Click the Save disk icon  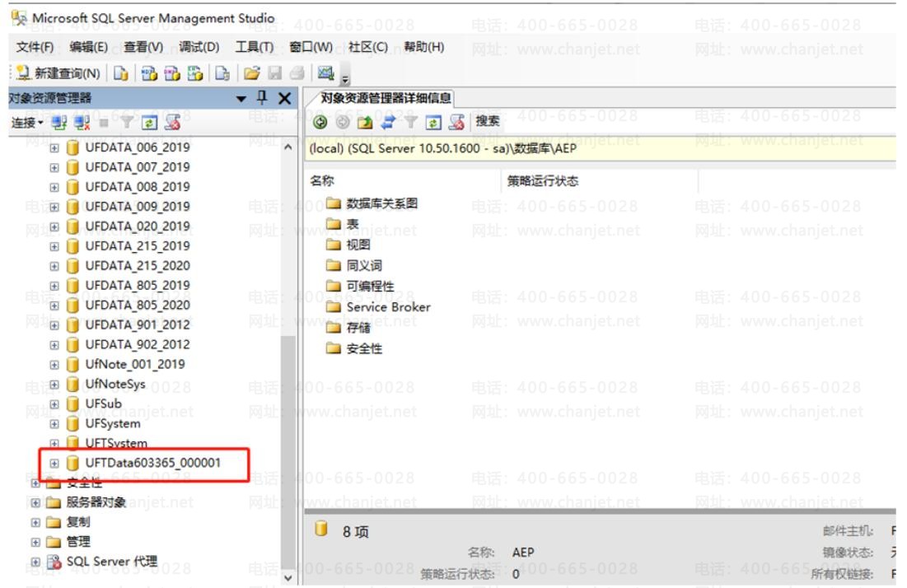click(275, 73)
